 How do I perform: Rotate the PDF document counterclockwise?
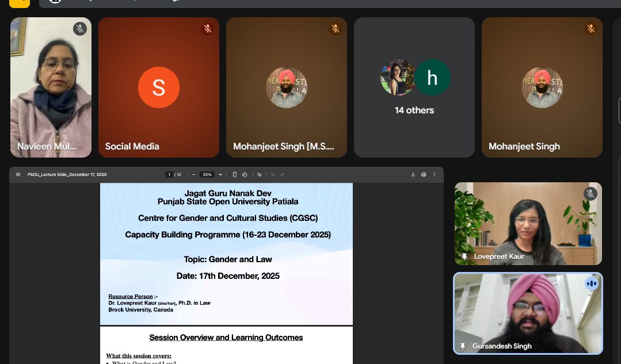pyautogui.click(x=245, y=174)
